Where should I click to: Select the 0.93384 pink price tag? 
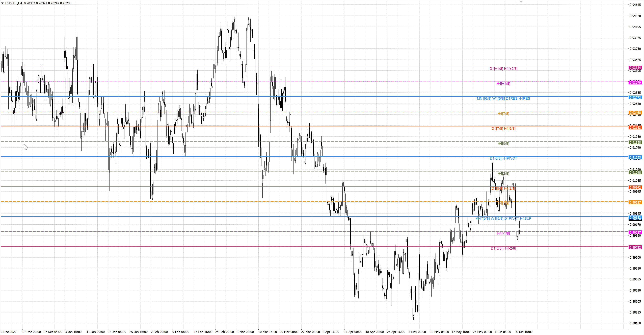tap(635, 67)
